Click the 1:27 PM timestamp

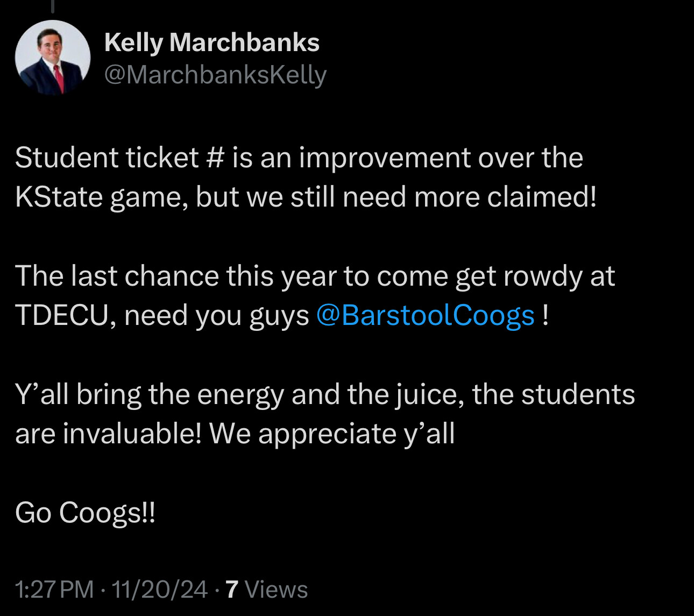[54, 589]
